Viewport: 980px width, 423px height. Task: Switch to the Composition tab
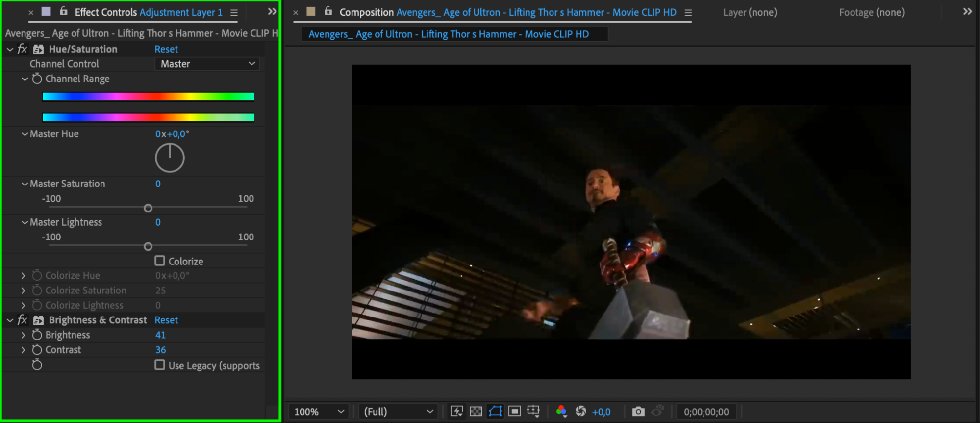click(508, 12)
